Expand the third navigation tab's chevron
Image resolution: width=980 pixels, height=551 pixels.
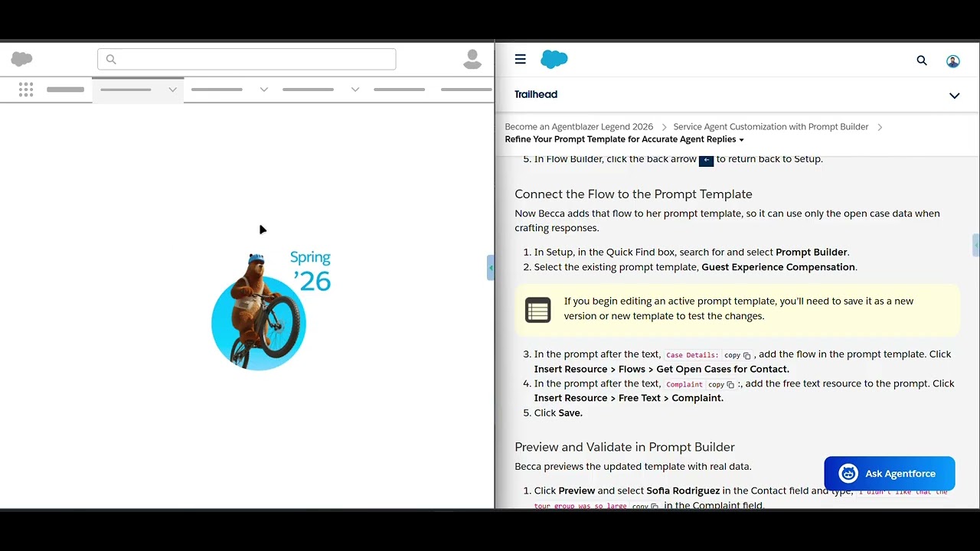pos(354,90)
